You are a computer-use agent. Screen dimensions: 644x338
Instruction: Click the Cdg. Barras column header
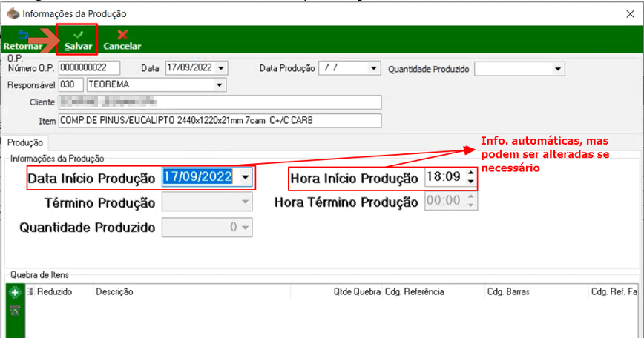[508, 291]
